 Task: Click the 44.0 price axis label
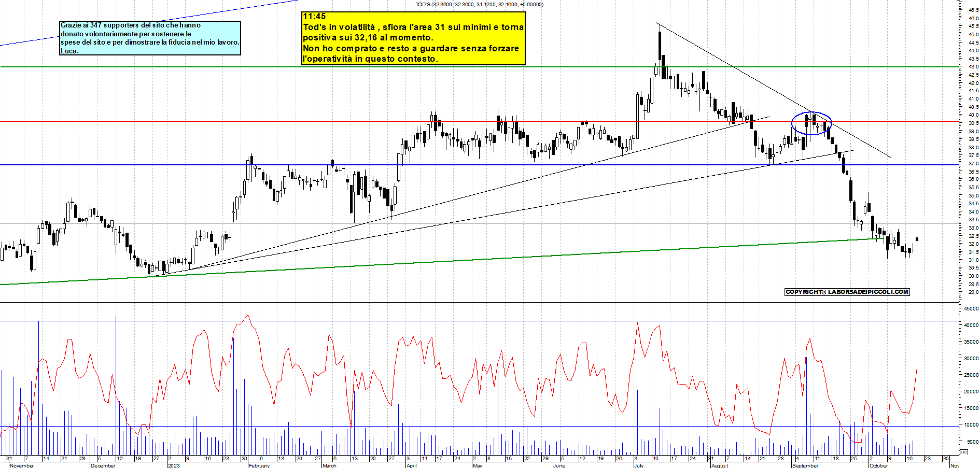(973, 50)
